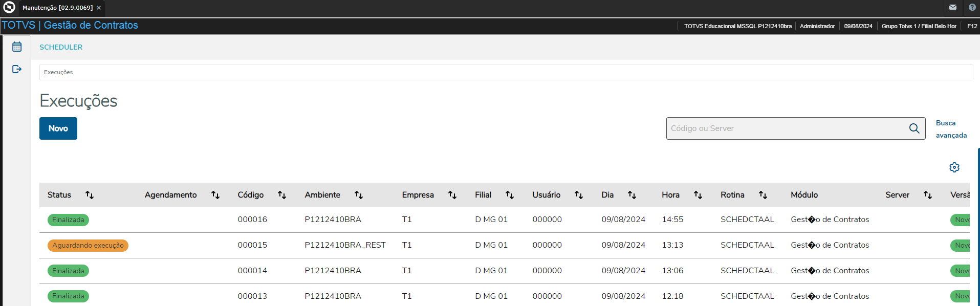Viewport: 980px width, 306px height.
Task: Select code cell 000015
Action: click(252, 245)
